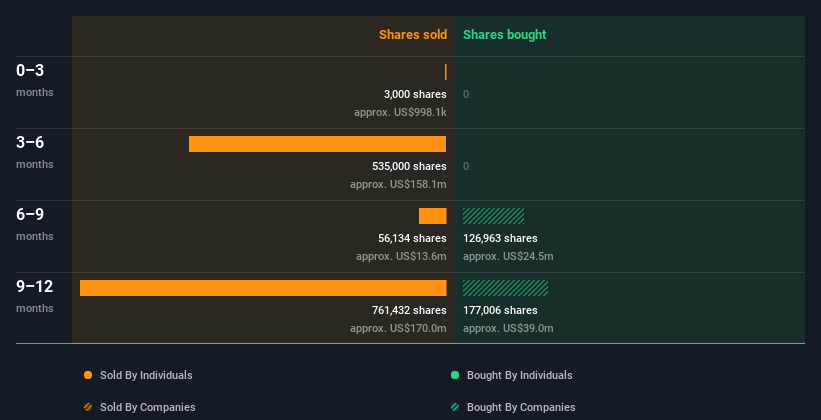Click the thin 3,000 shares sold bar
The height and width of the screenshot is (420, 821).
click(x=445, y=72)
